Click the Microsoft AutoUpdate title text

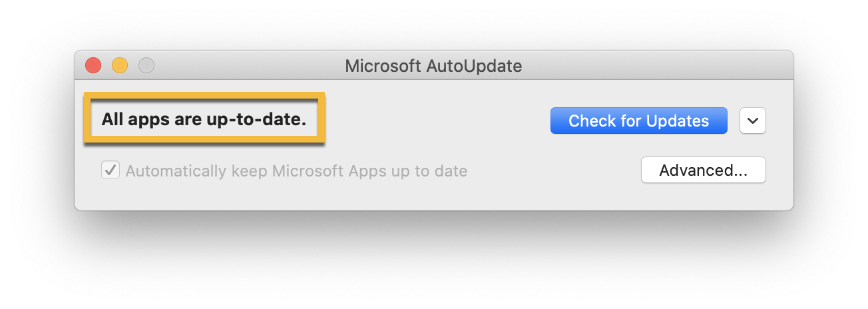(433, 66)
